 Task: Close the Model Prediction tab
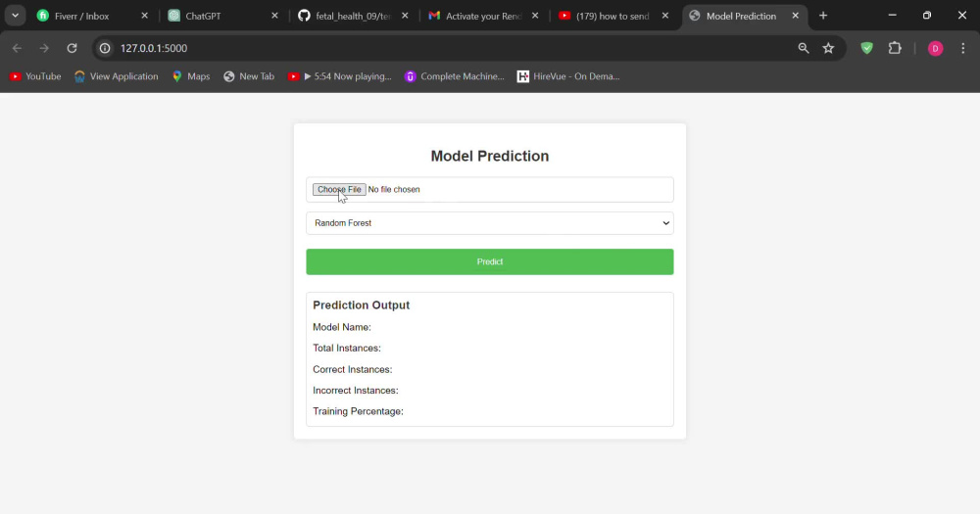point(795,16)
